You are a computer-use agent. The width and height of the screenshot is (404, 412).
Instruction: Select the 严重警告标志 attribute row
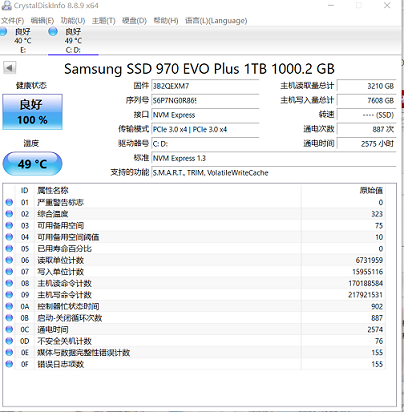(x=195, y=202)
